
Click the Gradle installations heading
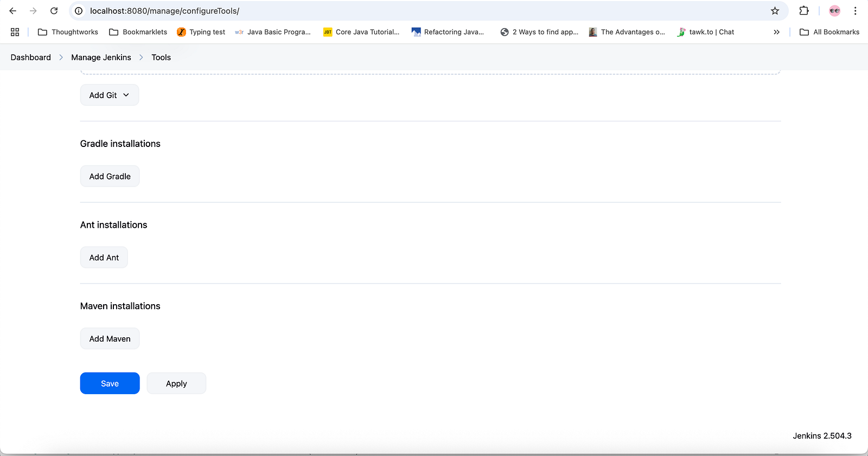[x=120, y=144]
